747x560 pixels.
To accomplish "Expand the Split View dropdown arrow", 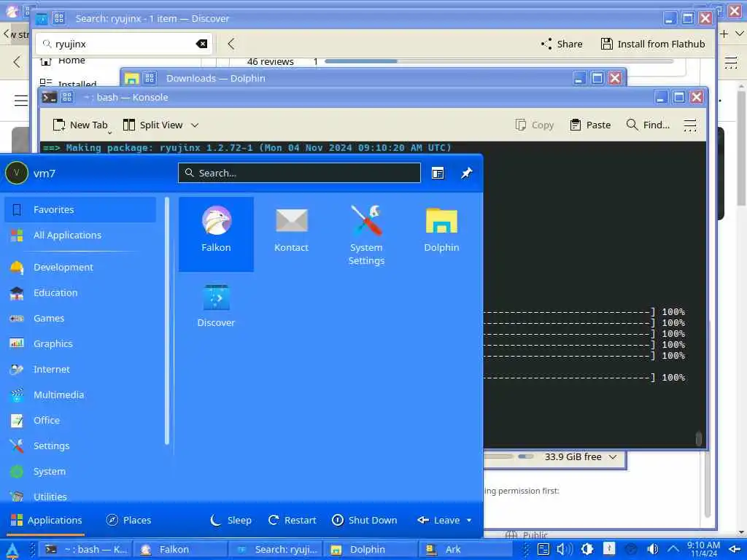I will click(x=195, y=125).
